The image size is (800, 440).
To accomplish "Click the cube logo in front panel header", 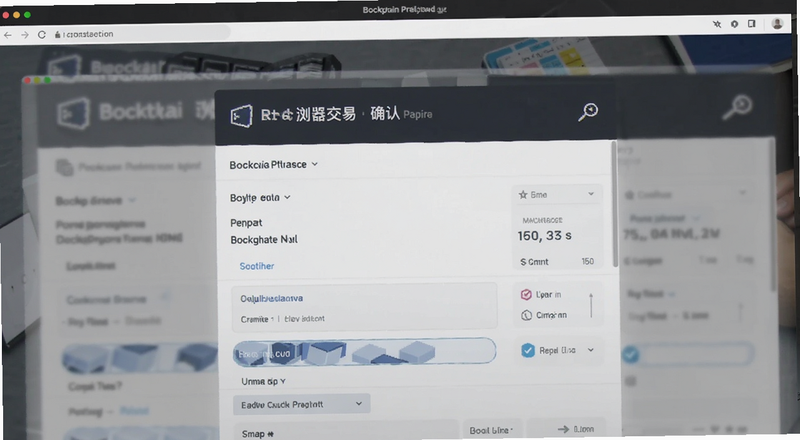I will coord(241,116).
